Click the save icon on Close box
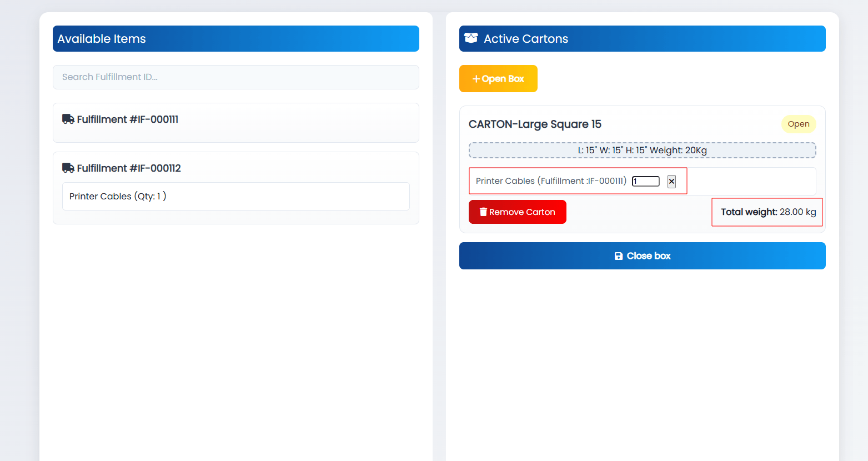The height and width of the screenshot is (461, 868). [619, 255]
